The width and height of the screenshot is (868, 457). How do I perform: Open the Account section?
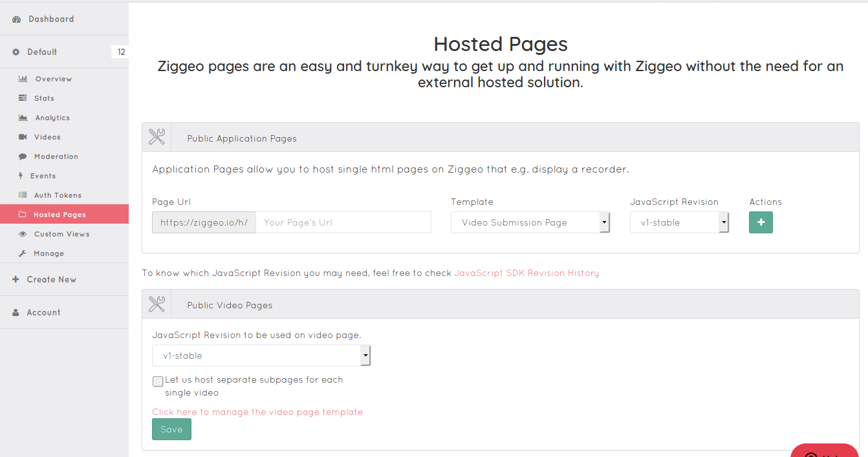pyautogui.click(x=64, y=313)
